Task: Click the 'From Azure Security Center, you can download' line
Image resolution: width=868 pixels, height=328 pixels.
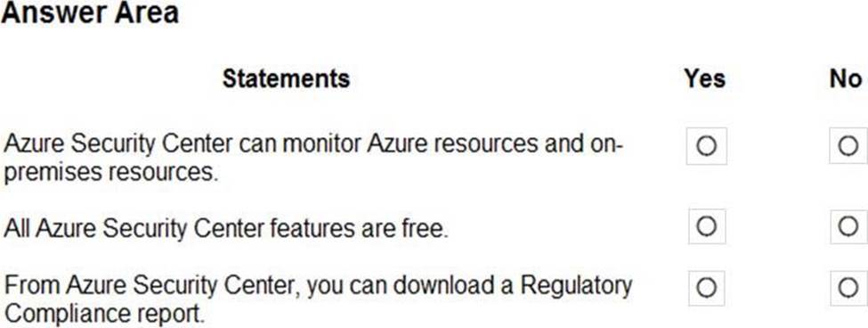Action: [318, 286]
